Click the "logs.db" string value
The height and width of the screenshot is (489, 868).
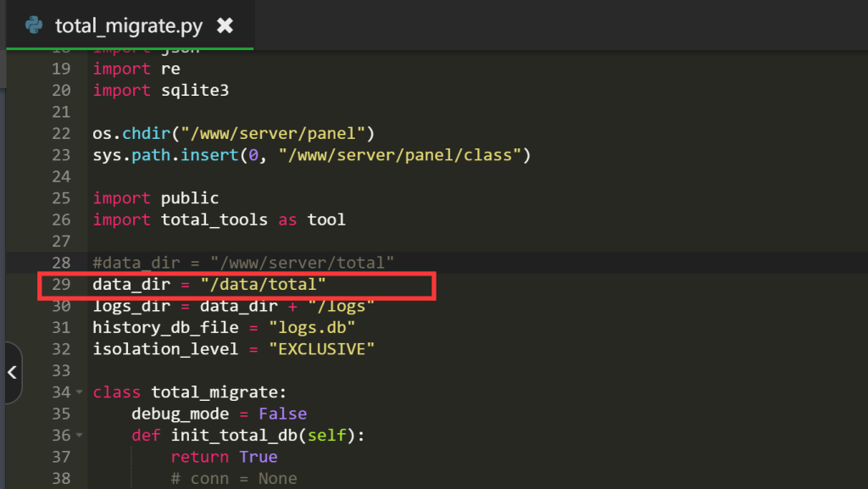point(311,327)
